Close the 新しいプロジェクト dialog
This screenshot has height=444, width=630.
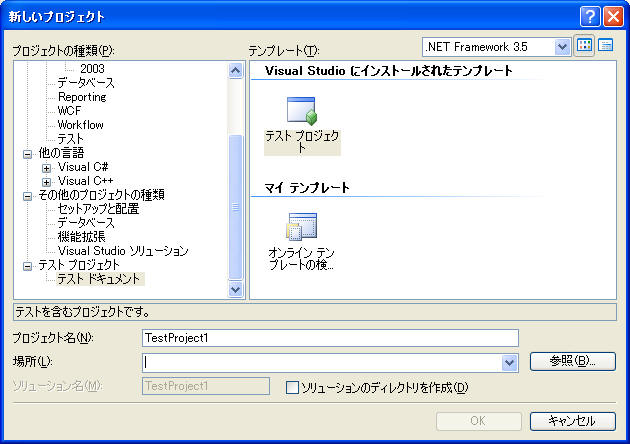coord(613,17)
